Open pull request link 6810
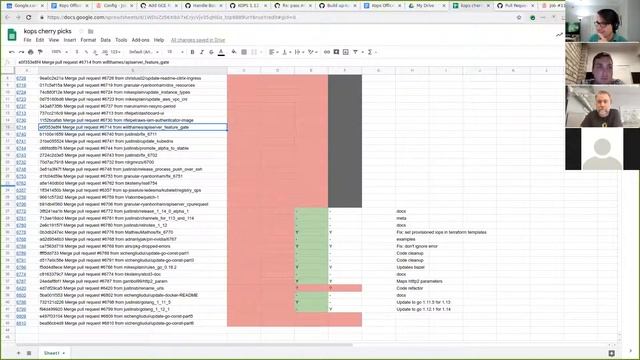This screenshot has width=640, height=360. [x=21, y=323]
